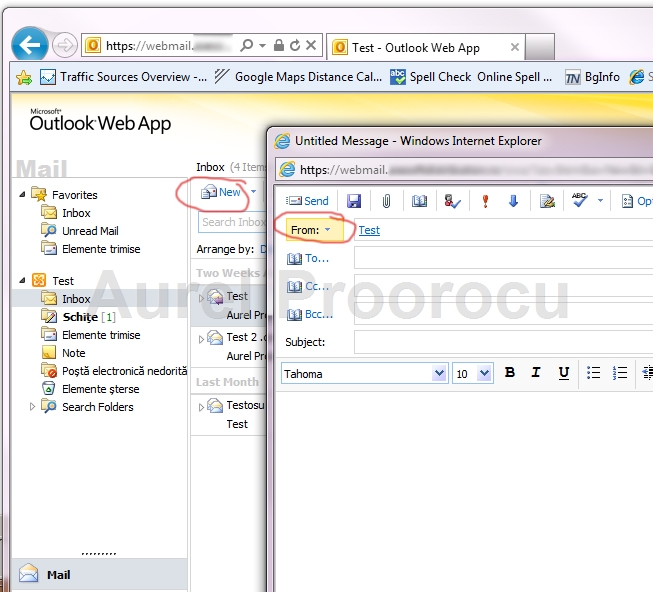653x592 pixels.
Task: Open the address book icon in message toolbar
Action: coord(419,201)
